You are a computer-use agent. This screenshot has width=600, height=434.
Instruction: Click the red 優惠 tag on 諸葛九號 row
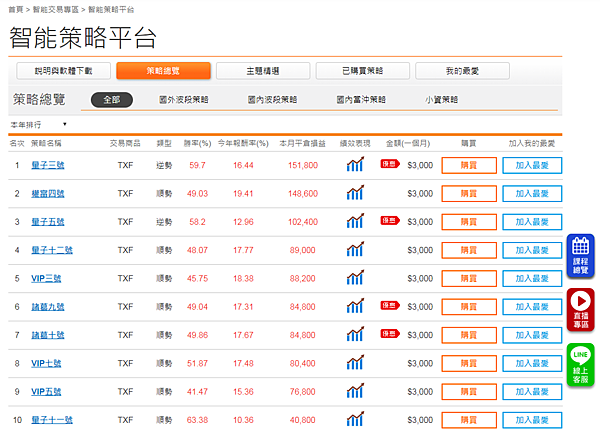[x=390, y=305]
